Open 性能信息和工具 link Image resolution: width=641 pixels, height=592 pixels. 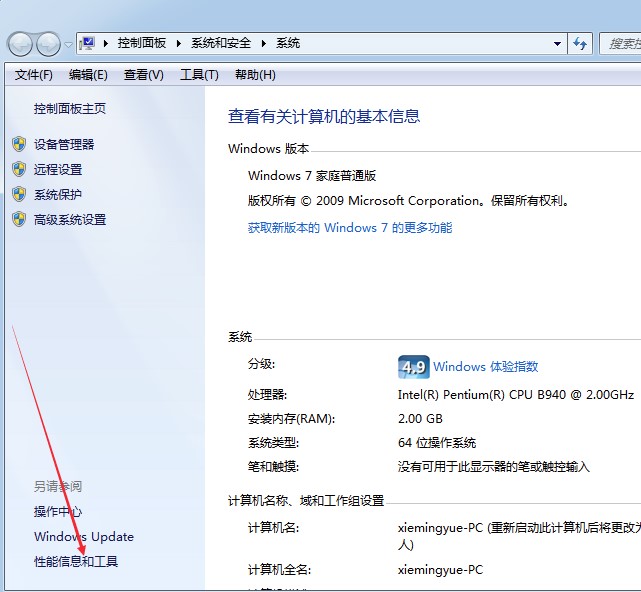pyautogui.click(x=76, y=561)
